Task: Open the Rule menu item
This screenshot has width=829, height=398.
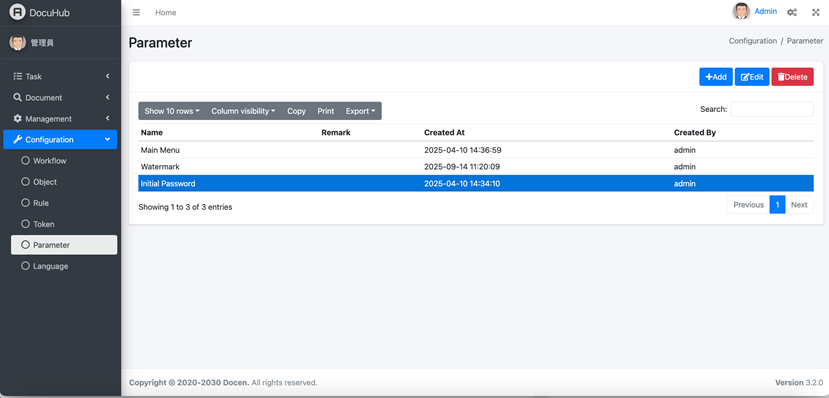Action: point(64,203)
